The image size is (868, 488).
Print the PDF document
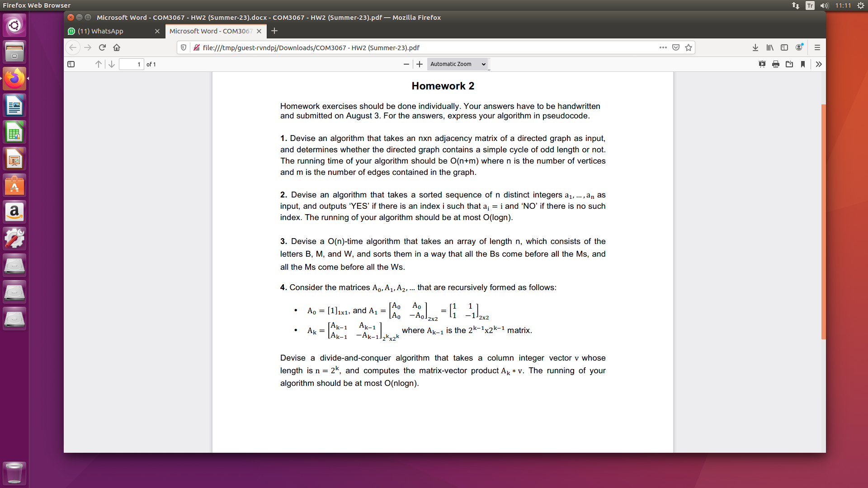point(775,64)
